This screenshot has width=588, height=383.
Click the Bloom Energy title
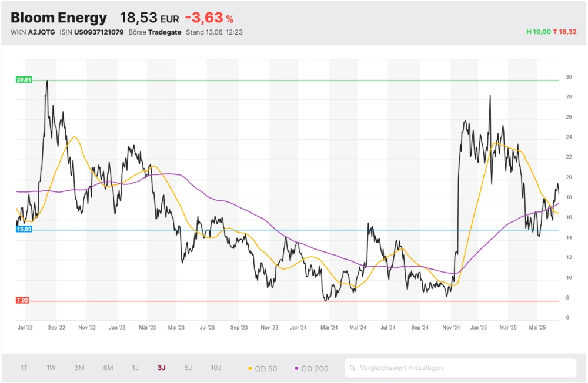point(59,18)
